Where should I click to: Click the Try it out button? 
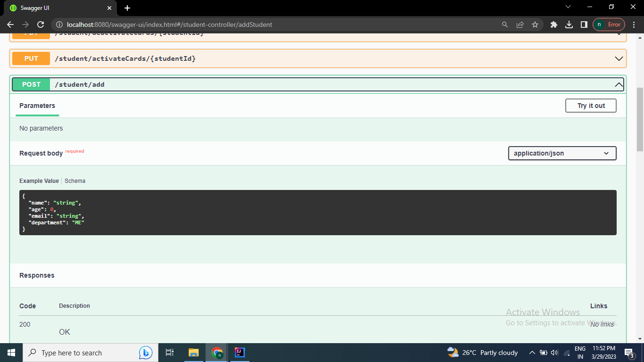[x=591, y=106]
